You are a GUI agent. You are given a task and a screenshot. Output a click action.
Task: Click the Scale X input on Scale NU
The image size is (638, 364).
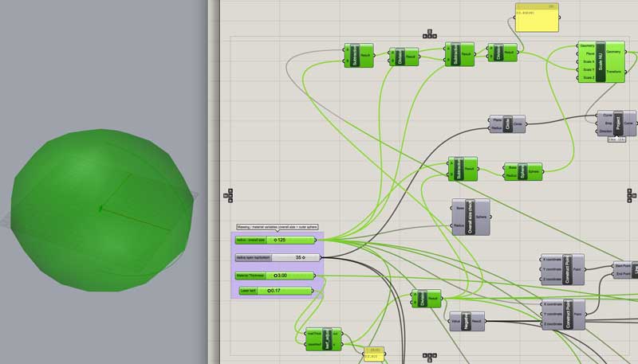pos(589,62)
